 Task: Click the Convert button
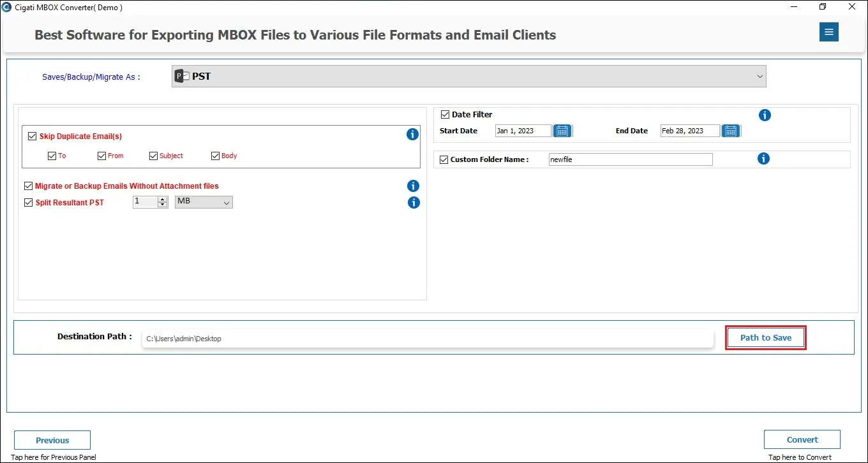coord(802,439)
